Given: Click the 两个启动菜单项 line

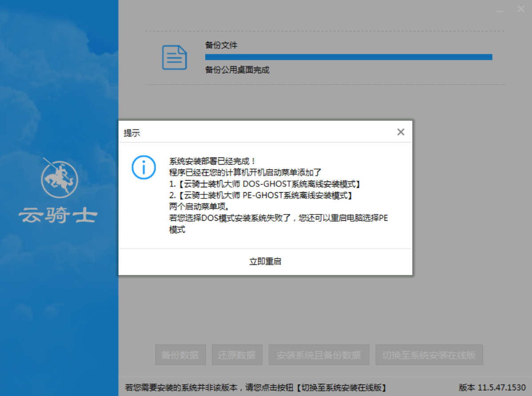Looking at the screenshot, I should [199, 206].
